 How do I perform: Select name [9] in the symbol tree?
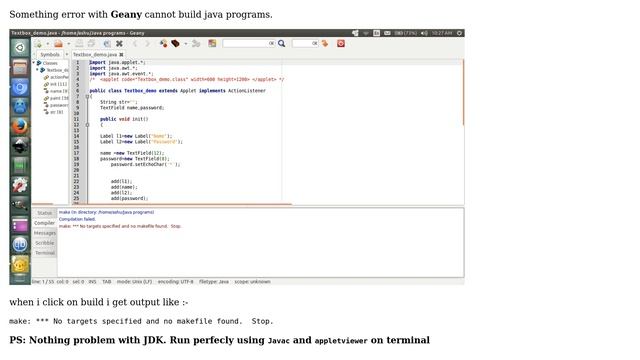pos(59,91)
